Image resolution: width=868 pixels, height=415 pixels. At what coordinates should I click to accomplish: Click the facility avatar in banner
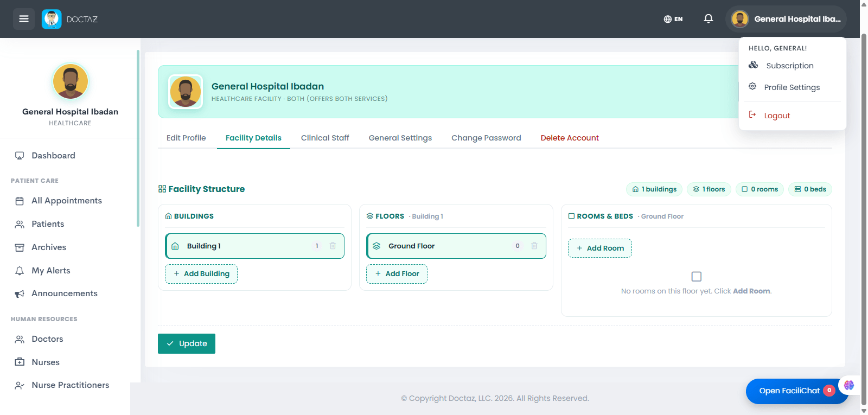186,92
